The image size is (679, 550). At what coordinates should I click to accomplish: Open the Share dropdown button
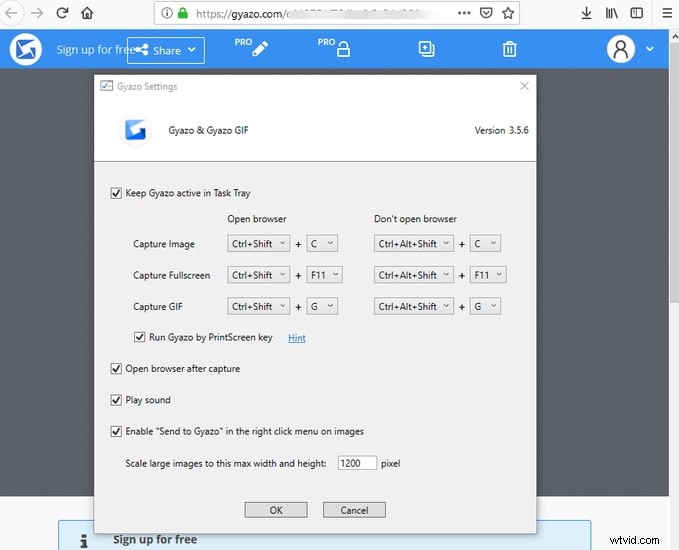(166, 50)
